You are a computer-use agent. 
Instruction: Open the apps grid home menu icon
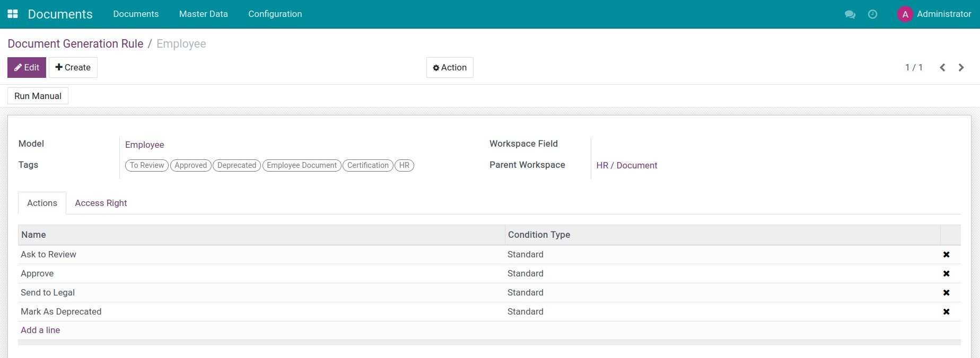13,14
